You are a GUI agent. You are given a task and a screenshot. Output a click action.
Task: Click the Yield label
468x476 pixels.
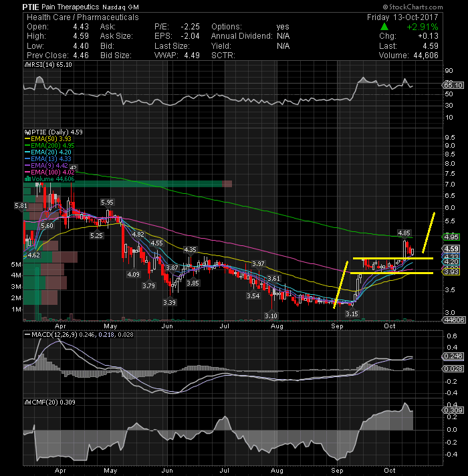click(221, 46)
